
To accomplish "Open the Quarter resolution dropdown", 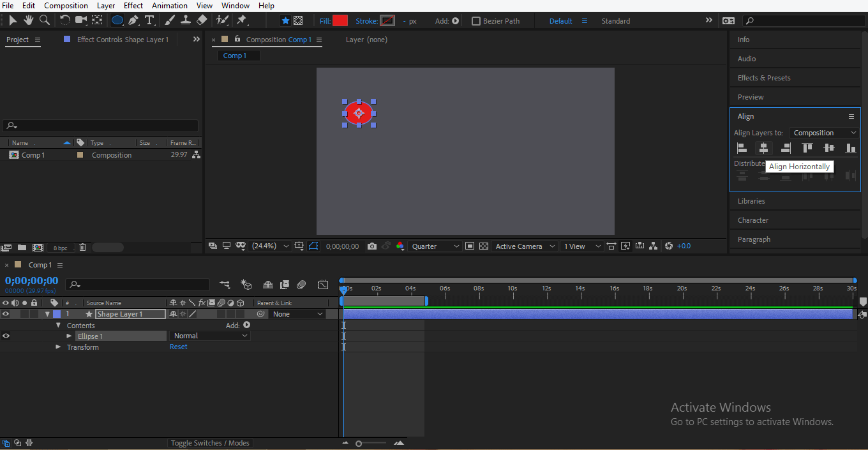I will pyautogui.click(x=435, y=246).
